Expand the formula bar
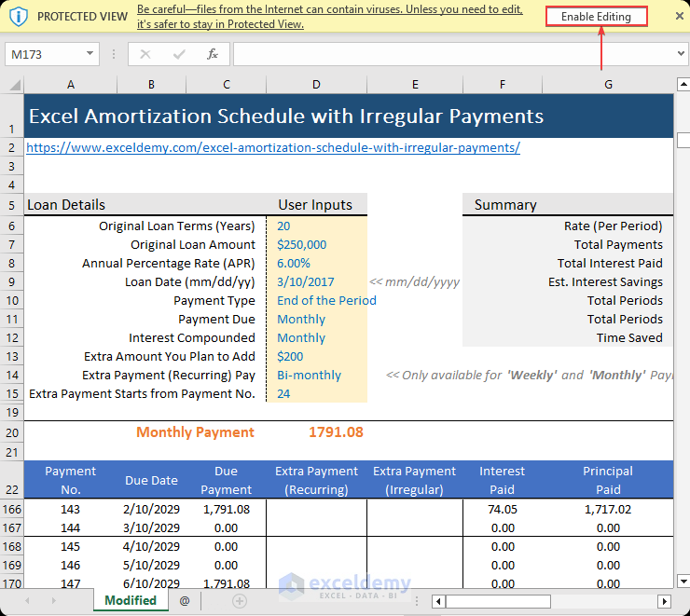 680,54
